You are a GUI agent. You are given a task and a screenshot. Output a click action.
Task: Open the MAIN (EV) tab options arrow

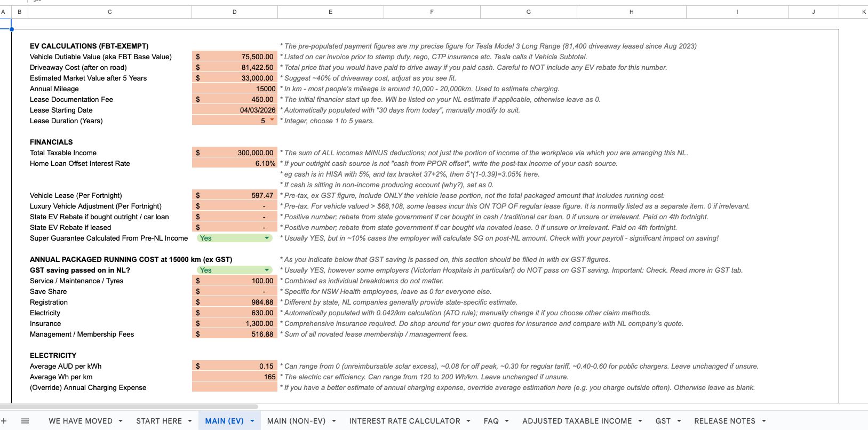click(x=252, y=421)
